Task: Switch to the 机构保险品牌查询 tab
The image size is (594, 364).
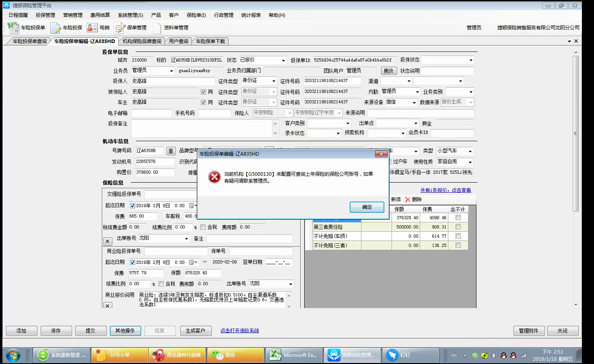Action: (142, 41)
